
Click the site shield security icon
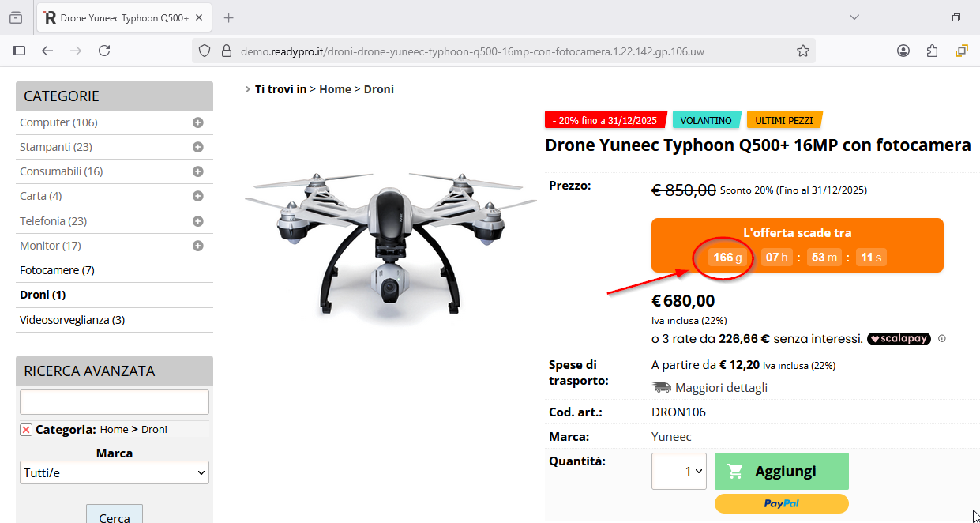point(205,51)
